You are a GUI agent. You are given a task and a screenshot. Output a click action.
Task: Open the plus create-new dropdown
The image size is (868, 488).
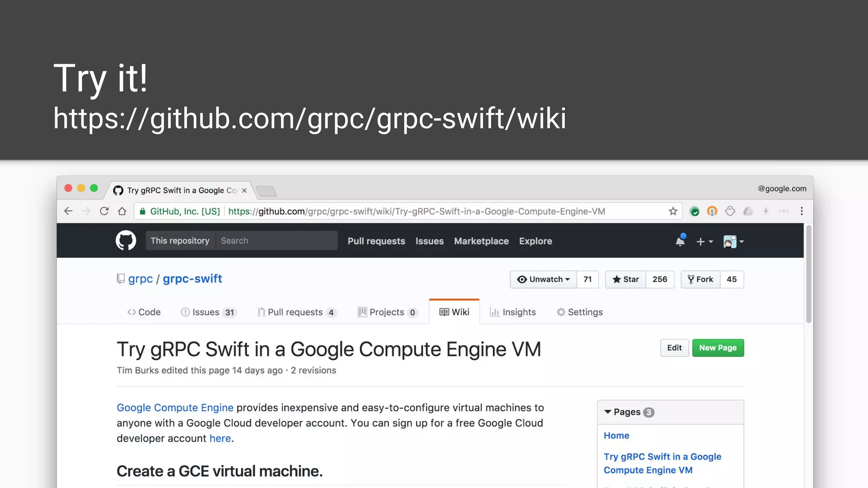tap(704, 241)
